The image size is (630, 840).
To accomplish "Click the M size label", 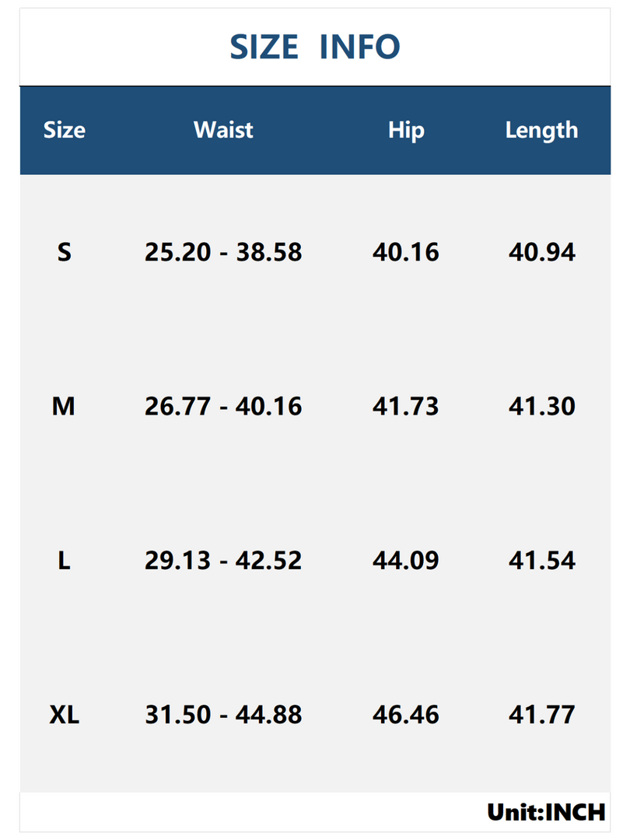I will [63, 406].
